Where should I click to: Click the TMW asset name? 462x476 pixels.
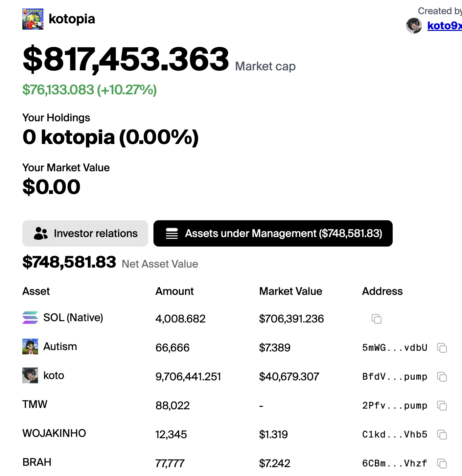(x=35, y=404)
